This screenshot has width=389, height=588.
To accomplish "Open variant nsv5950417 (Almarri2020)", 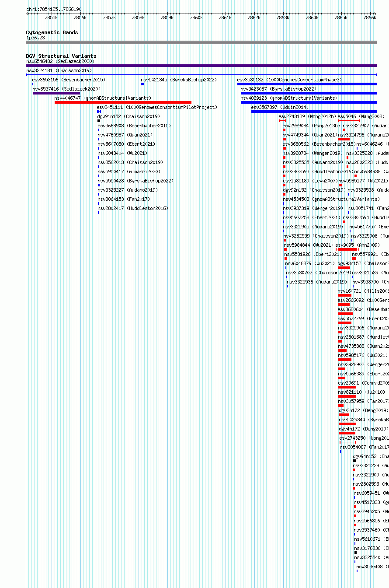I will tap(129, 171).
